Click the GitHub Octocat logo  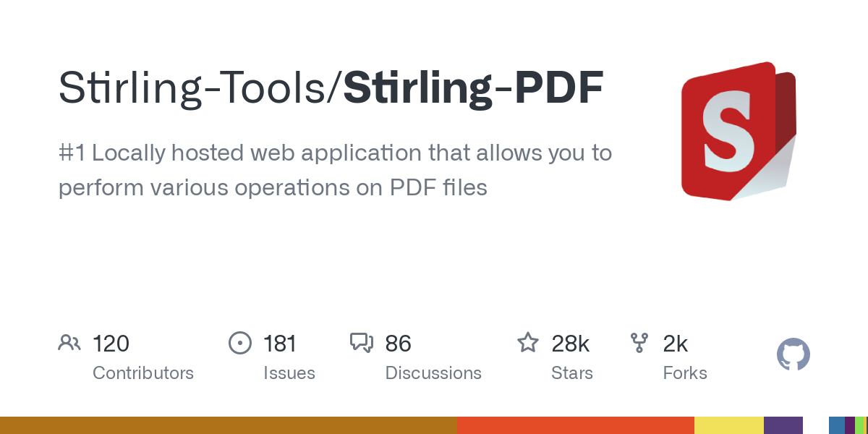pyautogui.click(x=793, y=355)
